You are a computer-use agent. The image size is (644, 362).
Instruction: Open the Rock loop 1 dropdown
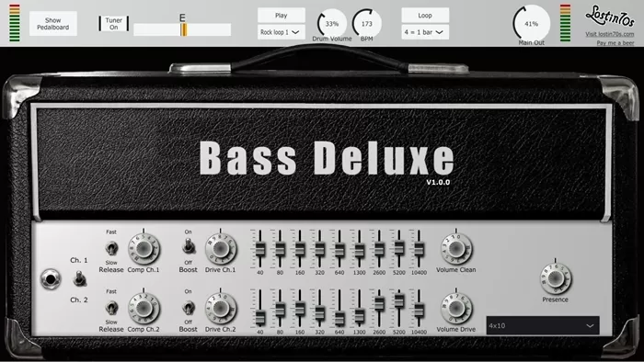[x=281, y=32]
